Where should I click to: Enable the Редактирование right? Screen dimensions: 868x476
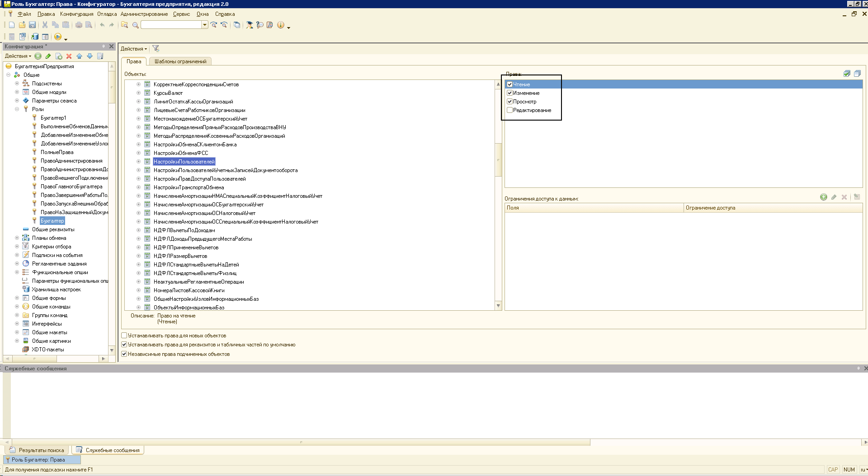(x=509, y=110)
